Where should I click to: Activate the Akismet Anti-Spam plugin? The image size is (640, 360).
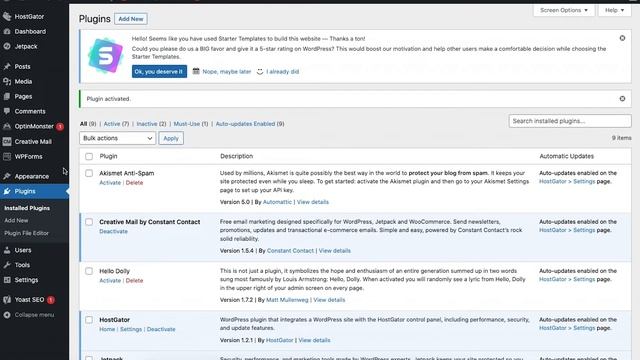tap(110, 182)
